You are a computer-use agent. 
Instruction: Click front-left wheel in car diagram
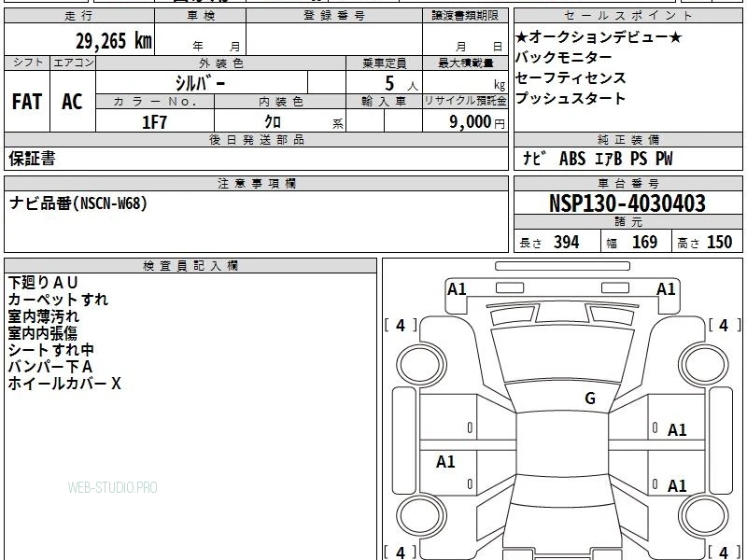tap(421, 364)
